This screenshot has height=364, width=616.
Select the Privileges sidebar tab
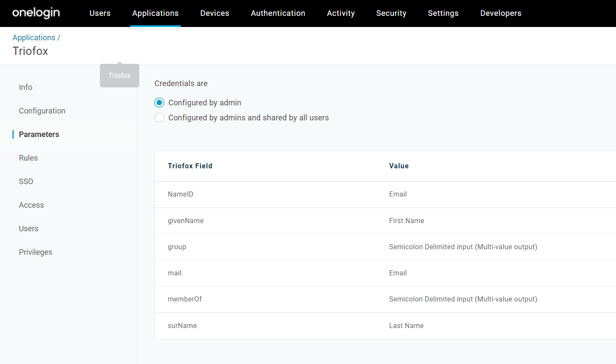click(36, 252)
